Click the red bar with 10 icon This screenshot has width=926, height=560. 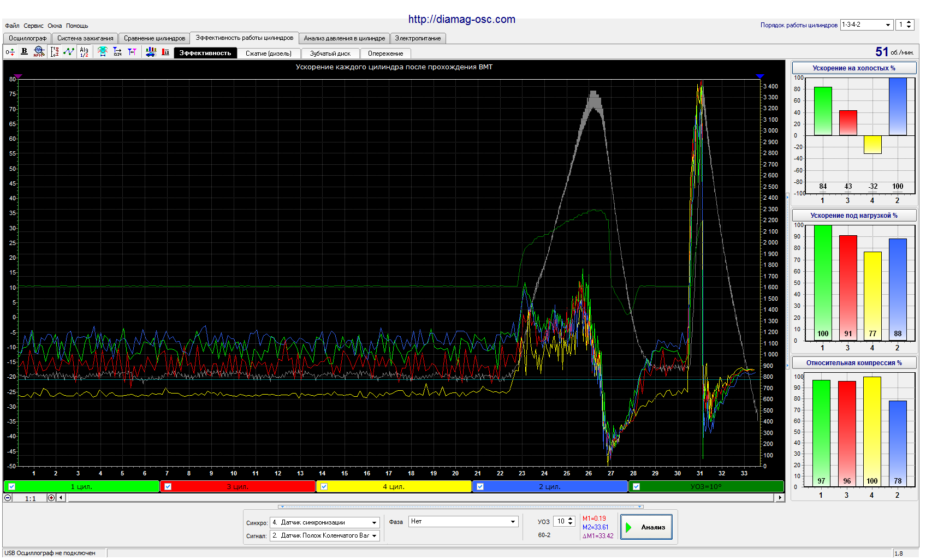coord(165,52)
